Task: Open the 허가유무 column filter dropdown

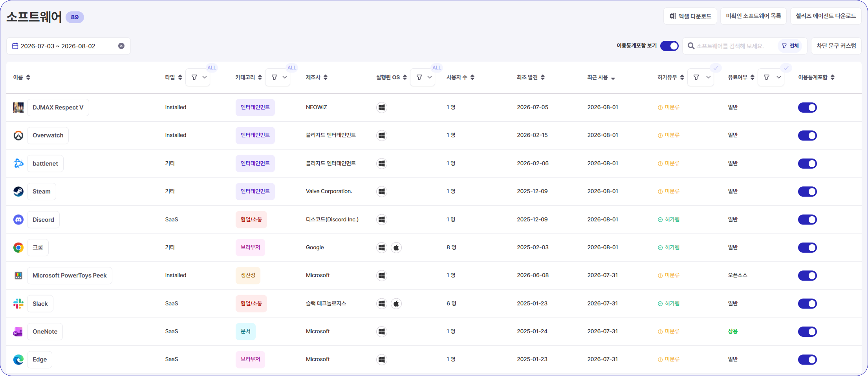Action: tap(701, 77)
